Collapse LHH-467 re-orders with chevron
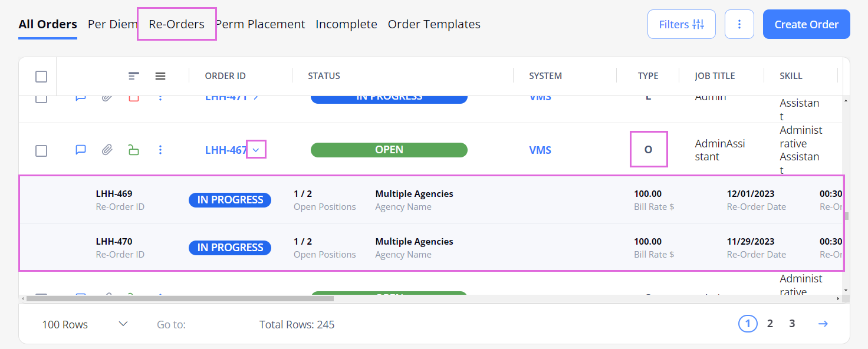The width and height of the screenshot is (868, 349). click(256, 150)
